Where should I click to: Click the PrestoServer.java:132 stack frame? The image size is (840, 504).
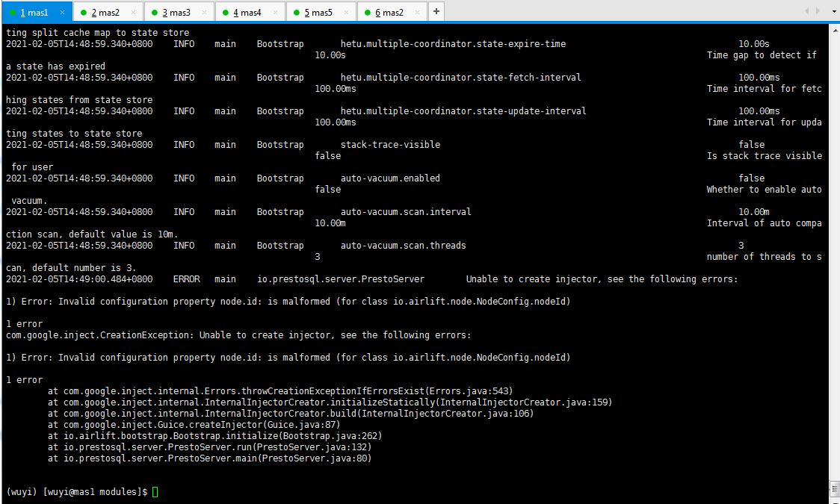pyautogui.click(x=209, y=447)
